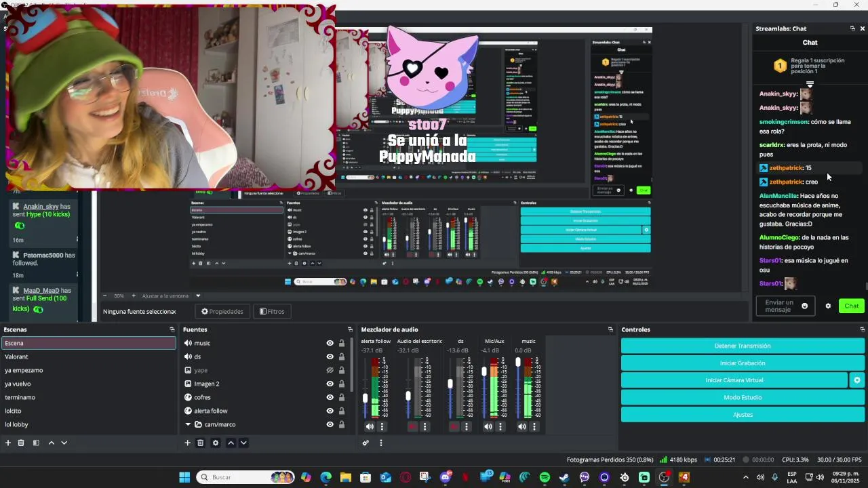The image size is (868, 488).
Task: Select the ya empezamo scene
Action: click(x=88, y=370)
